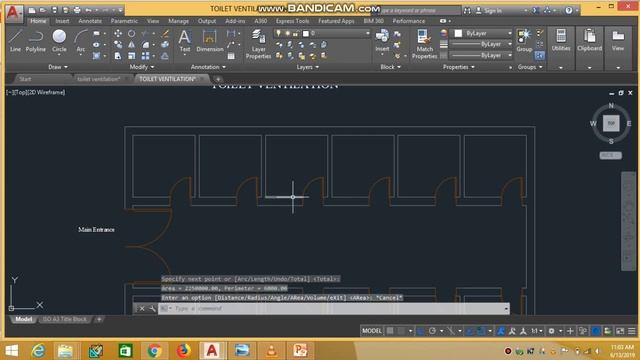This screenshot has width=640, height=360.
Task: Open the Home ribbon tab
Action: tap(38, 21)
